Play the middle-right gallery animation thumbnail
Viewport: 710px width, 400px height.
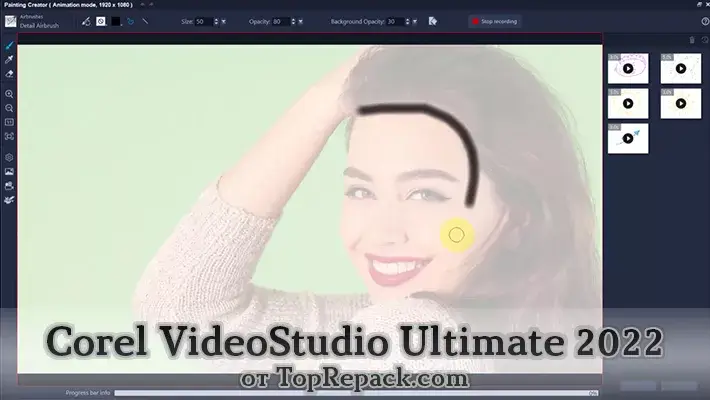pyautogui.click(x=681, y=103)
